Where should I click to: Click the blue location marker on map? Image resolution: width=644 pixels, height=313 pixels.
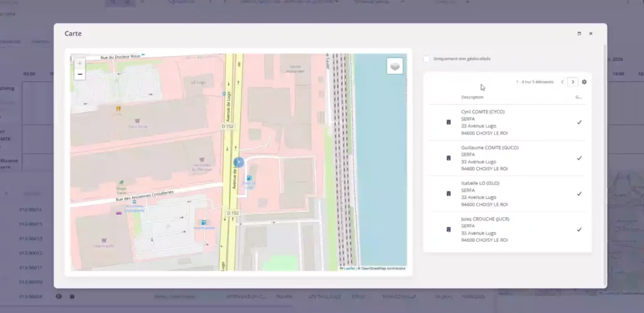click(x=238, y=162)
